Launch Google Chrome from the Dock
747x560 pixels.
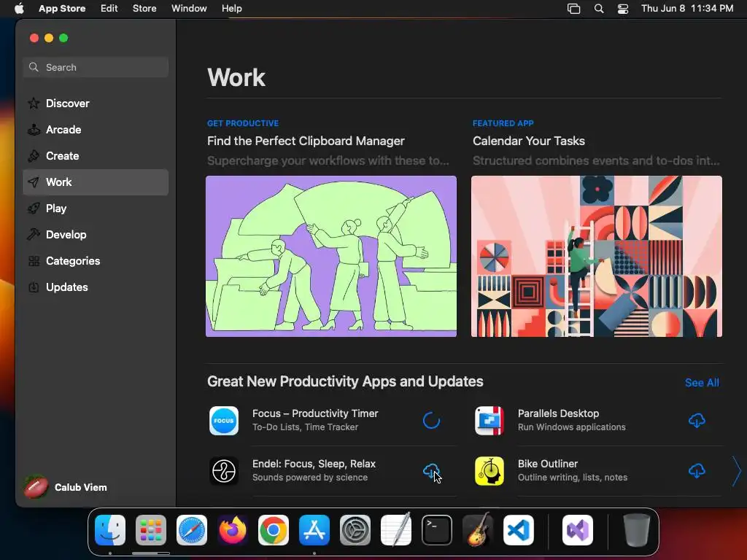(274, 530)
